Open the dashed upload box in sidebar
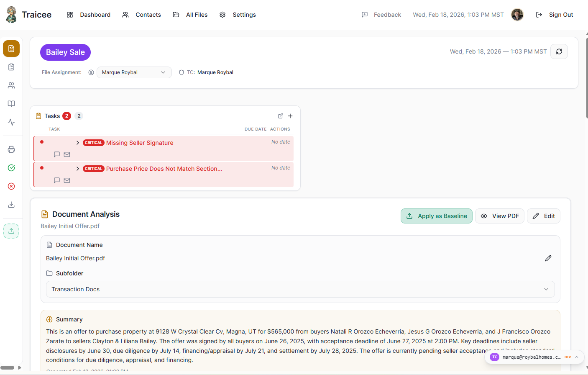Image resolution: width=588 pixels, height=375 pixels. coord(11,231)
